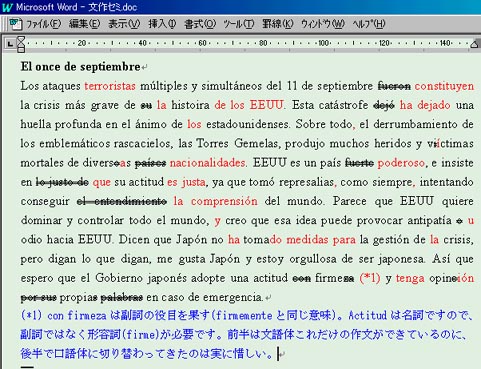Click the red footnote marker '(*1)' in paragraph

click(x=370, y=278)
